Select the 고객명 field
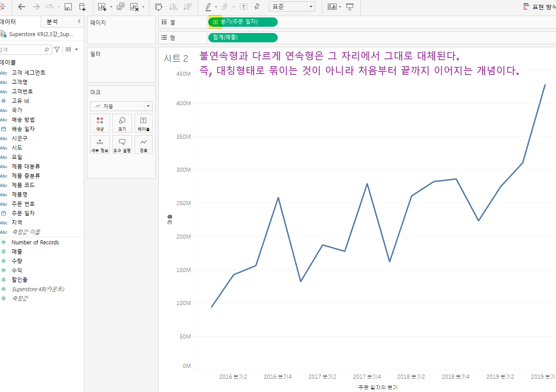Screen dimensions: 556x392 (20, 82)
